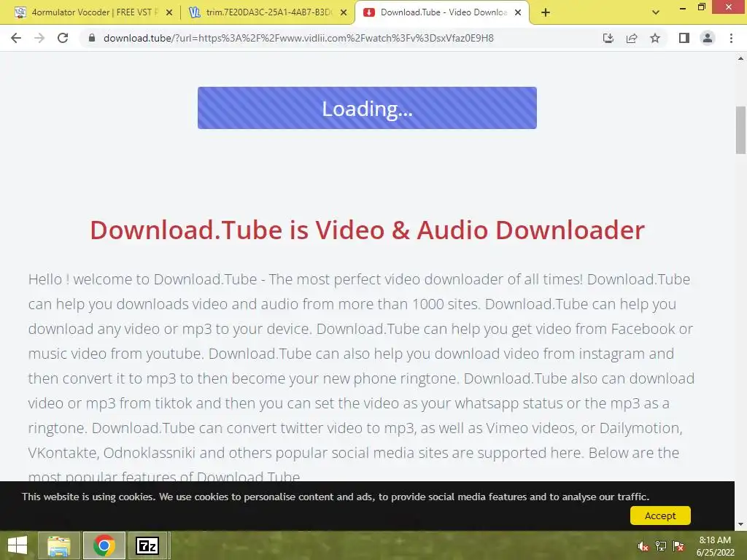Click the install app icon in address bar

click(608, 38)
